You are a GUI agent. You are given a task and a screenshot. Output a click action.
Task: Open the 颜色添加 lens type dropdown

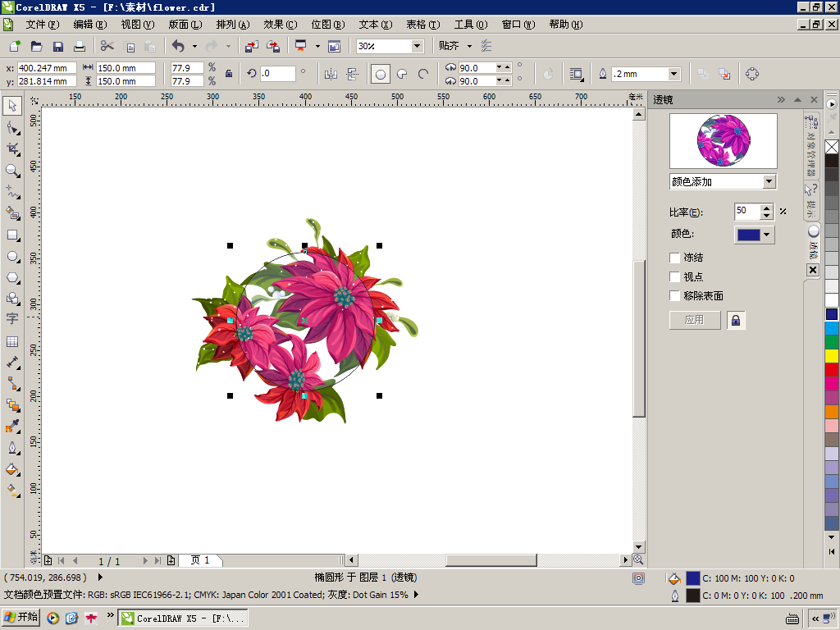(x=769, y=181)
